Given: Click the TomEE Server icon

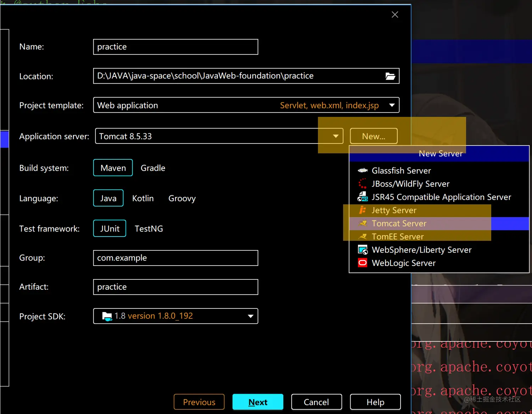Looking at the screenshot, I should (x=363, y=236).
